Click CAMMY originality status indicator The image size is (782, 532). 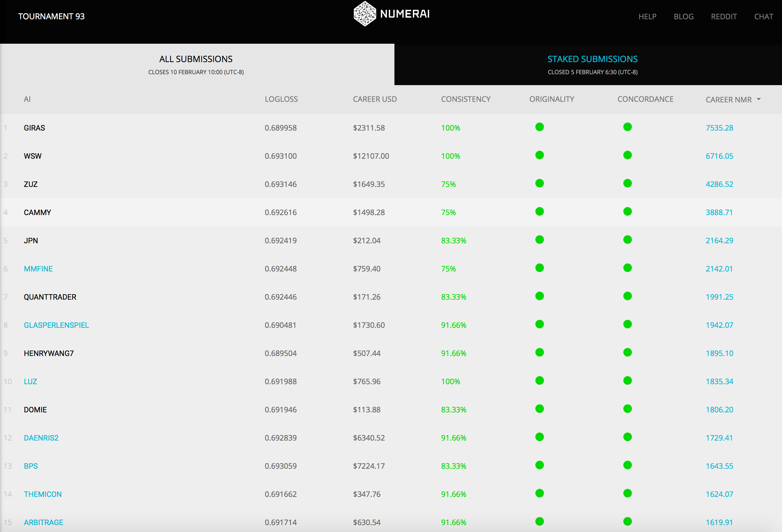539,212
